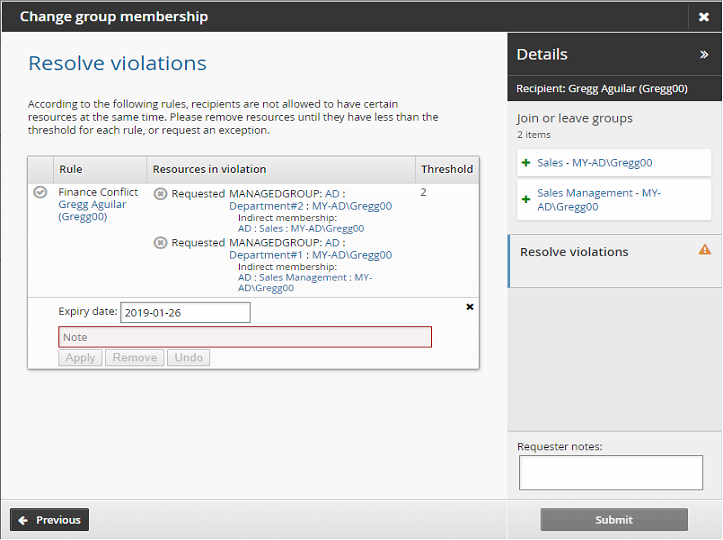Click the plus icon next to Sales group
723x540 pixels.
pyautogui.click(x=526, y=162)
